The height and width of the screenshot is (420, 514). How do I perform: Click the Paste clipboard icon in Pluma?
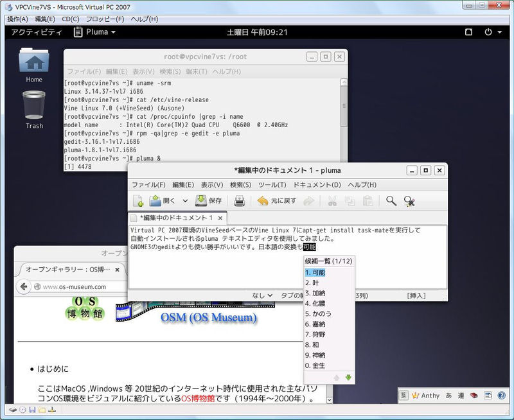[x=368, y=201]
